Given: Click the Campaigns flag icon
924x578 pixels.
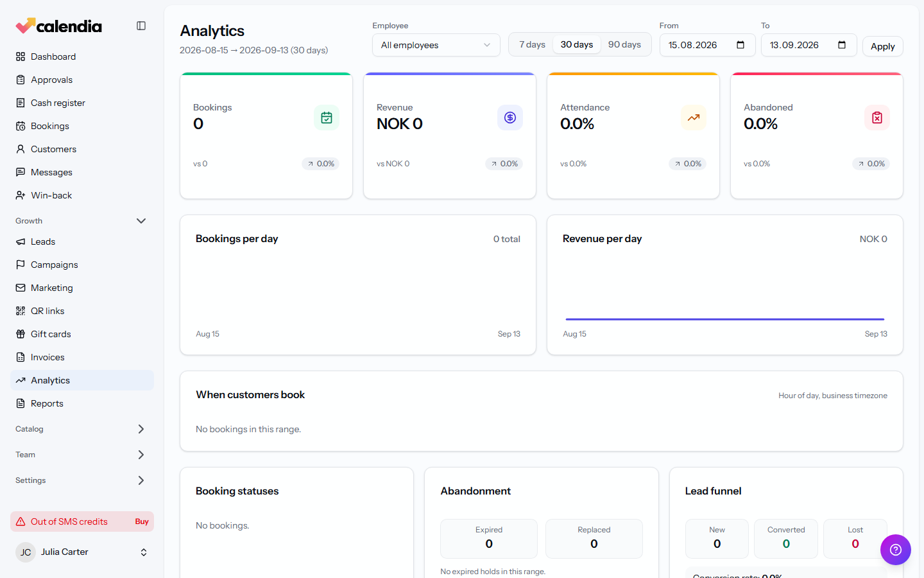Looking at the screenshot, I should point(21,265).
